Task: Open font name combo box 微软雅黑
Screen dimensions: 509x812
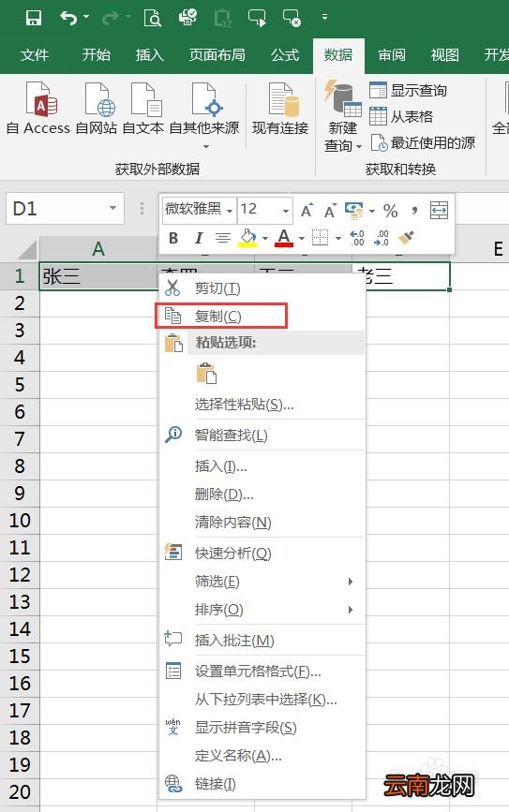Action: click(x=199, y=210)
